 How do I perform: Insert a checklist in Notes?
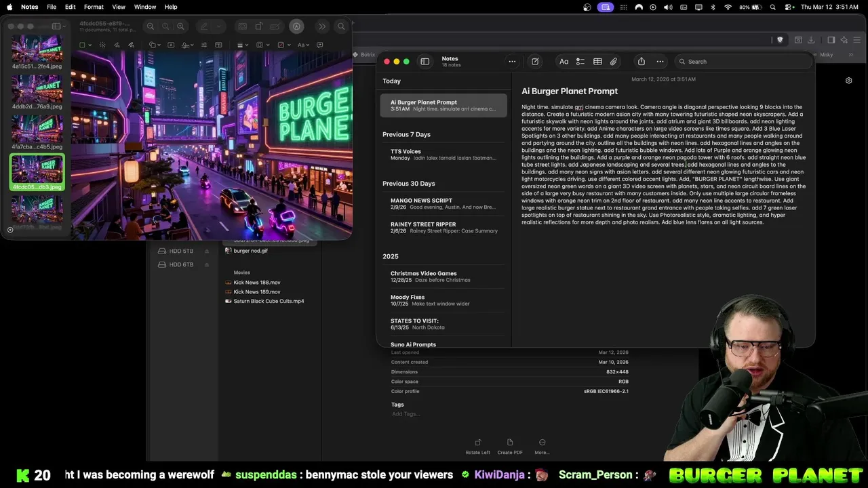click(580, 62)
